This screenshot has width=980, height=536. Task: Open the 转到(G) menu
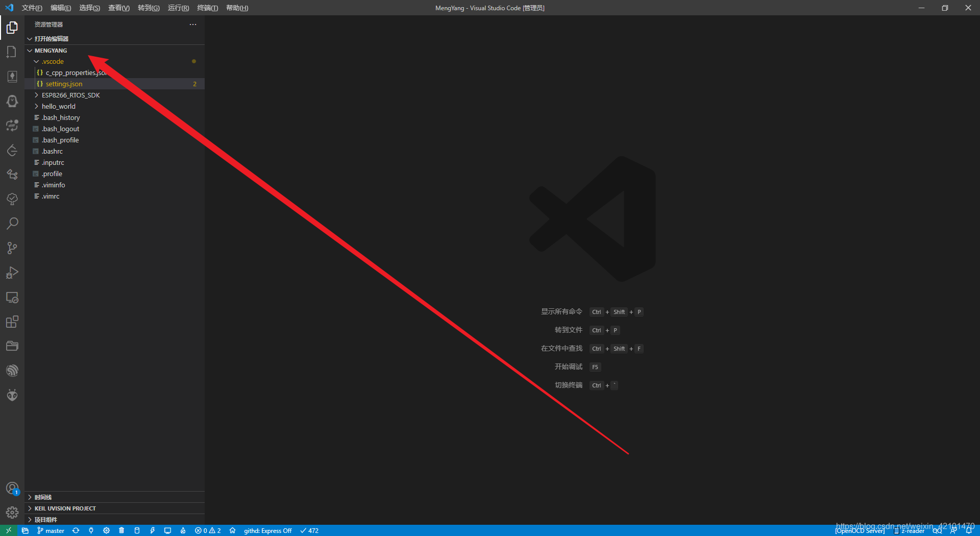pyautogui.click(x=149, y=8)
